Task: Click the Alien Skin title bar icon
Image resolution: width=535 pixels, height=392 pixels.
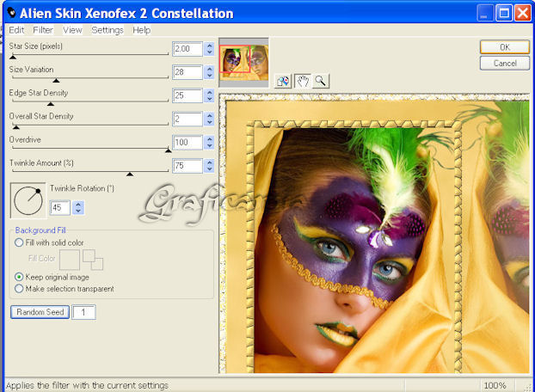Action: coord(11,13)
